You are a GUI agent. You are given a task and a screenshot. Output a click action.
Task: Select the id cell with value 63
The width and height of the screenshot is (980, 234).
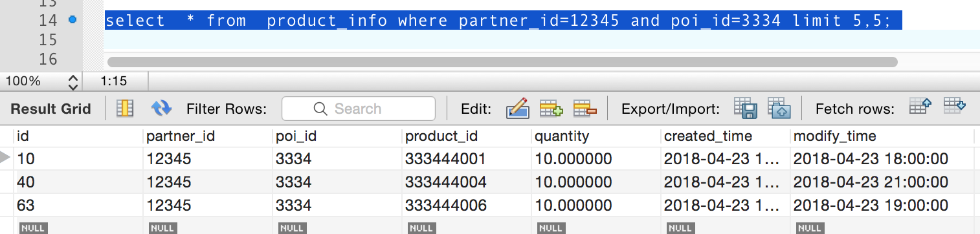pos(78,206)
